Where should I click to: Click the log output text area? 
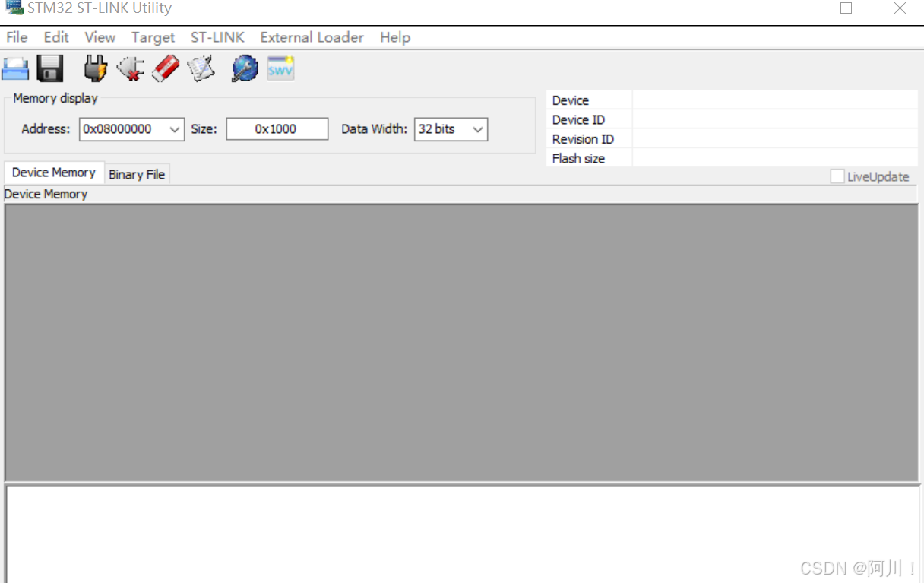[462, 534]
